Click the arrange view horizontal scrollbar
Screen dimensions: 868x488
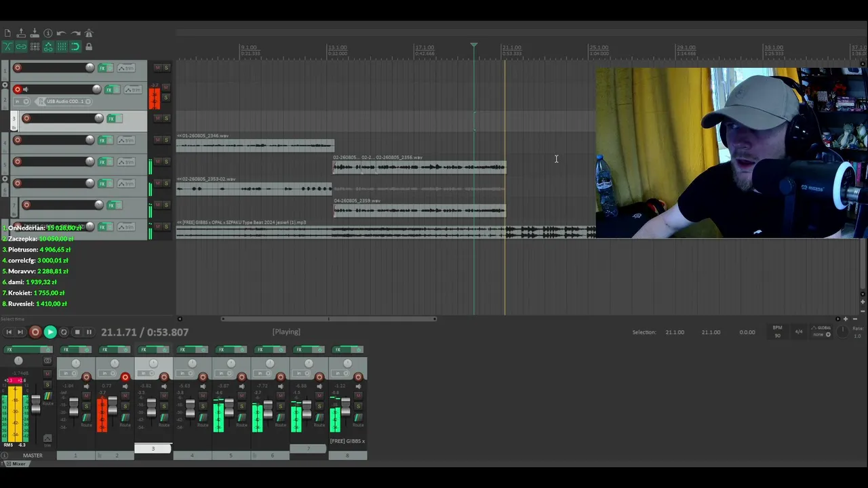tap(329, 319)
